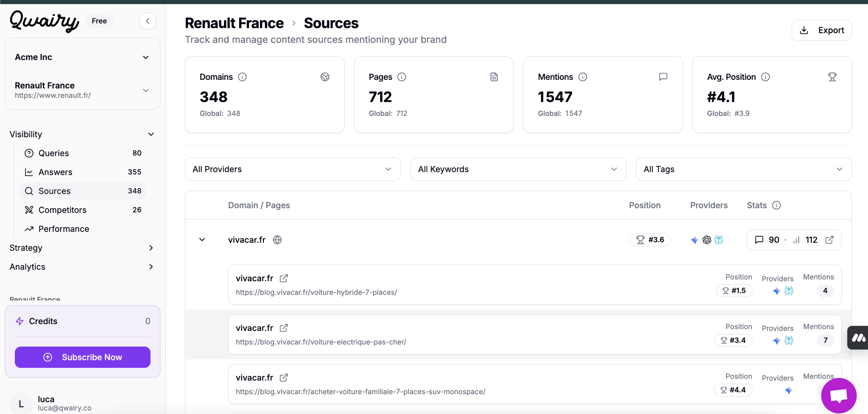
Task: Click the Perplexity provider icon in vivacar.fr row
Action: pyautogui.click(x=719, y=240)
